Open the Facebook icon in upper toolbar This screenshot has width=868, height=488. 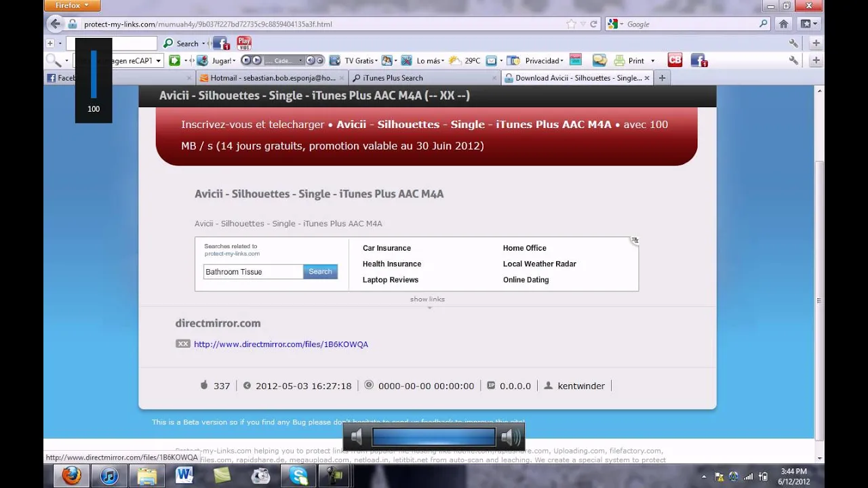221,43
